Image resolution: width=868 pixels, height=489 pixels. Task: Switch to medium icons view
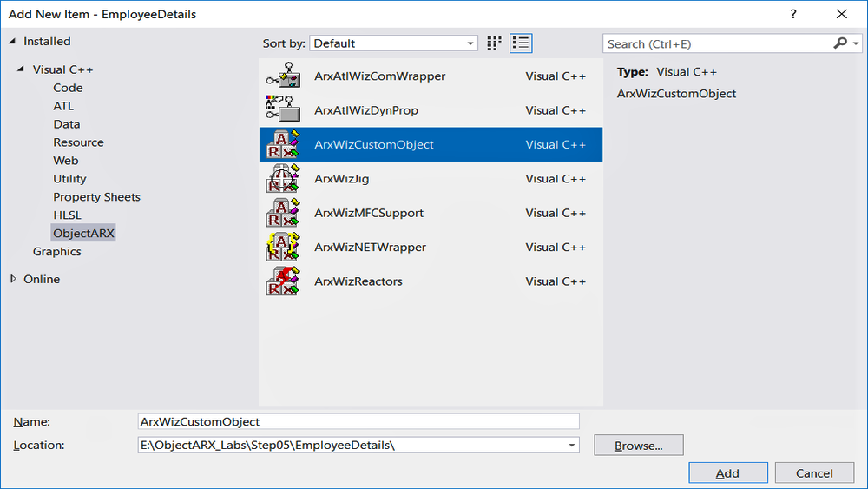[x=494, y=43]
